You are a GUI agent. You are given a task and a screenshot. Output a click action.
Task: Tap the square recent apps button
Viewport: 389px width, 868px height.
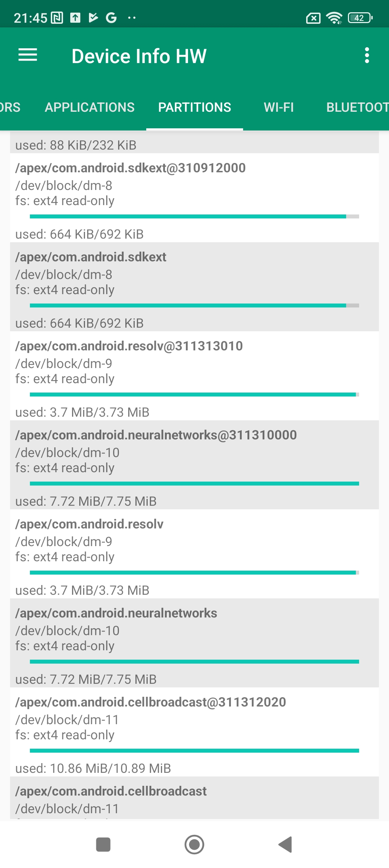[x=103, y=844]
